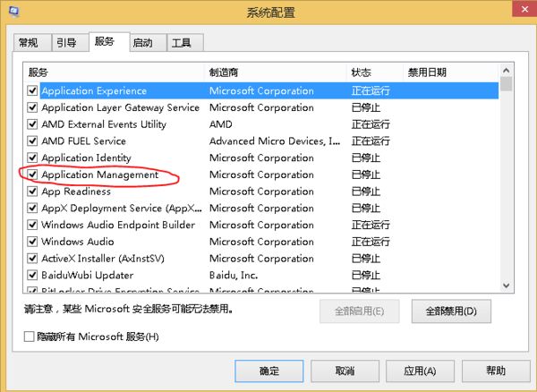Click 正在运行 status of Windows Audio

(371, 242)
